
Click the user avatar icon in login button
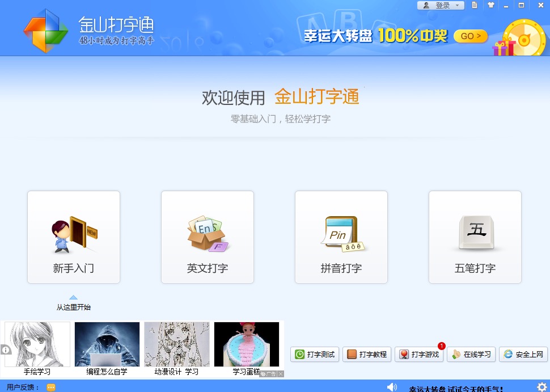426,5
